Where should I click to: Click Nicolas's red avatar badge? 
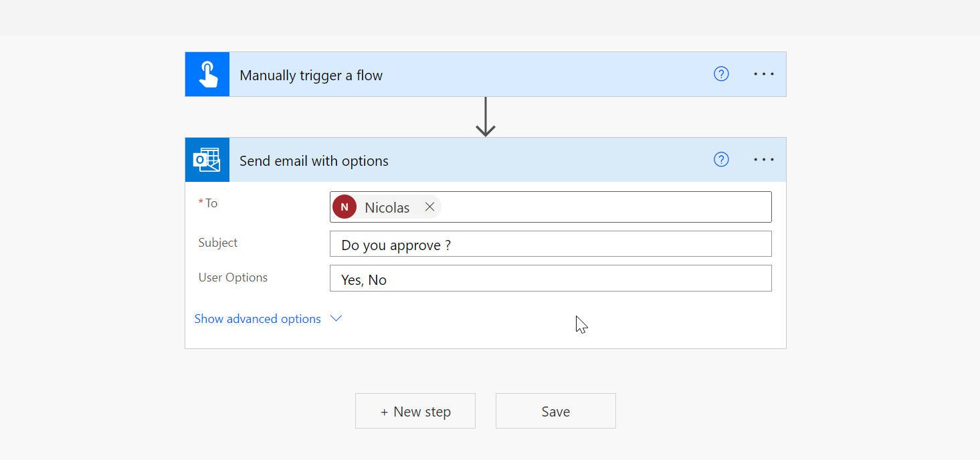coord(345,207)
